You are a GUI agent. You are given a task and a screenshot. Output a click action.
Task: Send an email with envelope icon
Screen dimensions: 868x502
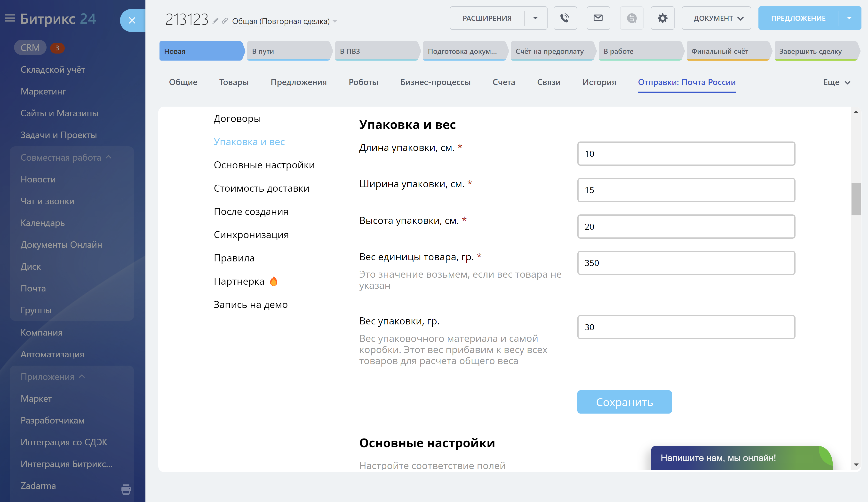(x=598, y=18)
